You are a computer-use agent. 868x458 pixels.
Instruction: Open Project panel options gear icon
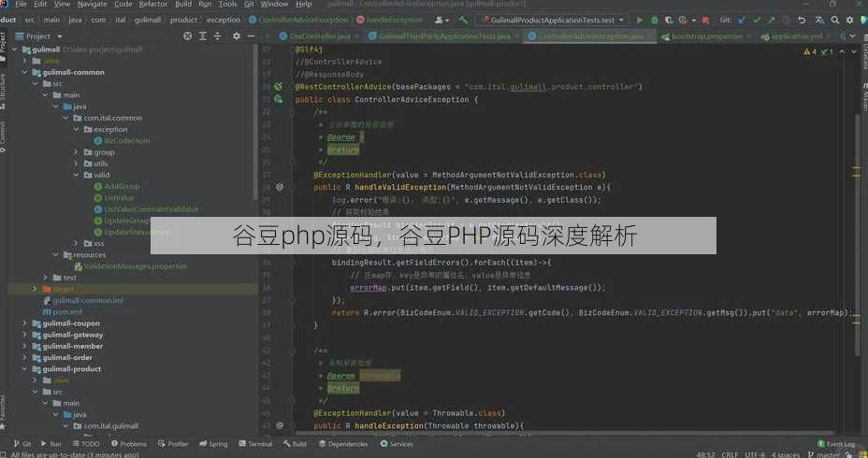tap(237, 36)
